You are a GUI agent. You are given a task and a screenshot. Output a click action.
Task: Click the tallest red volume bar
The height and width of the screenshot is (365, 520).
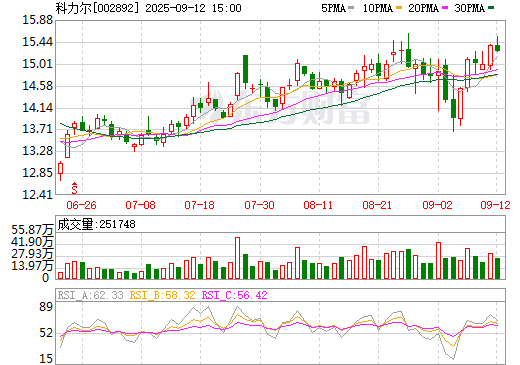[237, 258]
